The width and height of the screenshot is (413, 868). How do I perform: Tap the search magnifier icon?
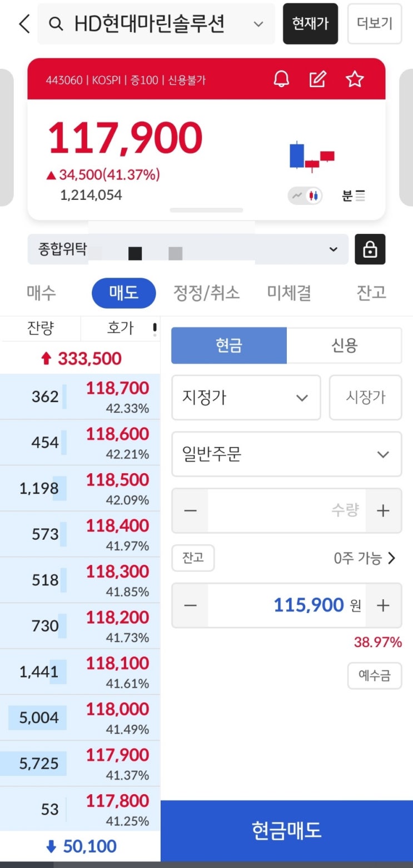click(x=56, y=24)
